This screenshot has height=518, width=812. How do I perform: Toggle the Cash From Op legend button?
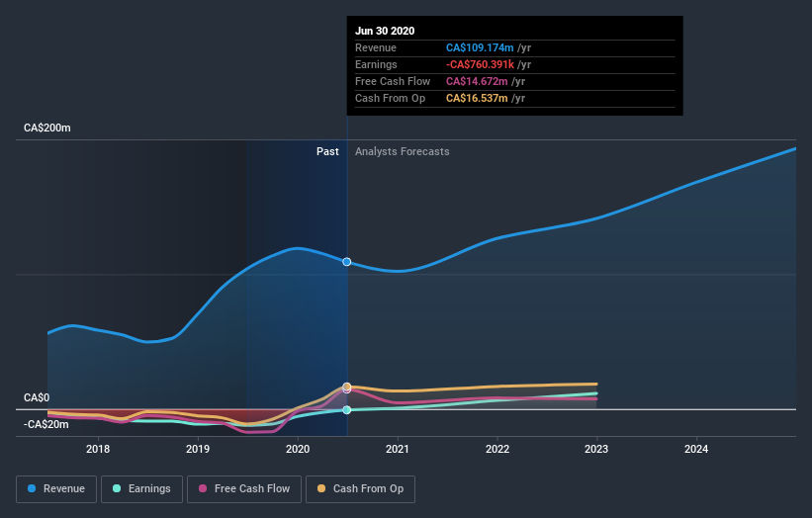360,489
